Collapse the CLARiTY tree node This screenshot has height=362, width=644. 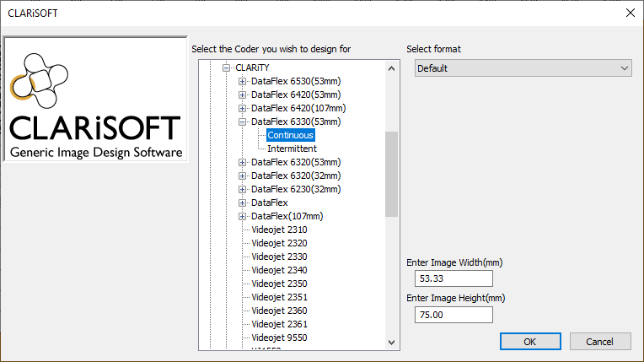pyautogui.click(x=227, y=68)
